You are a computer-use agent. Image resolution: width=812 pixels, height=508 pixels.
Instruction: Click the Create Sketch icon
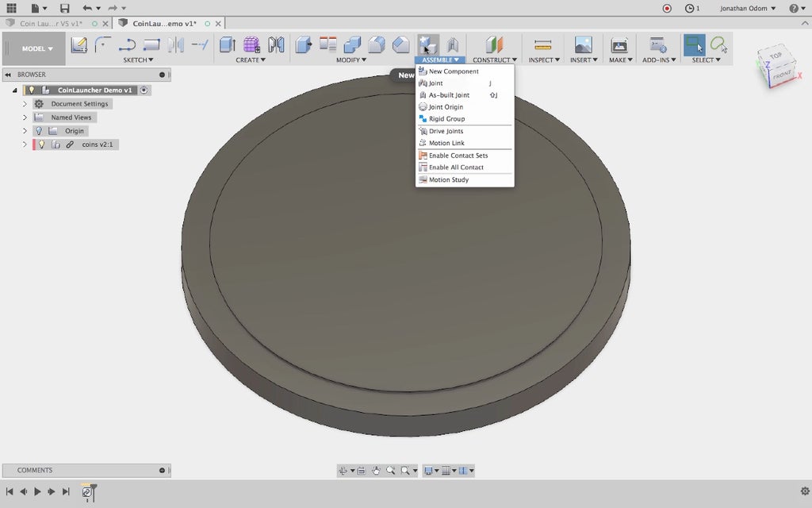point(79,45)
